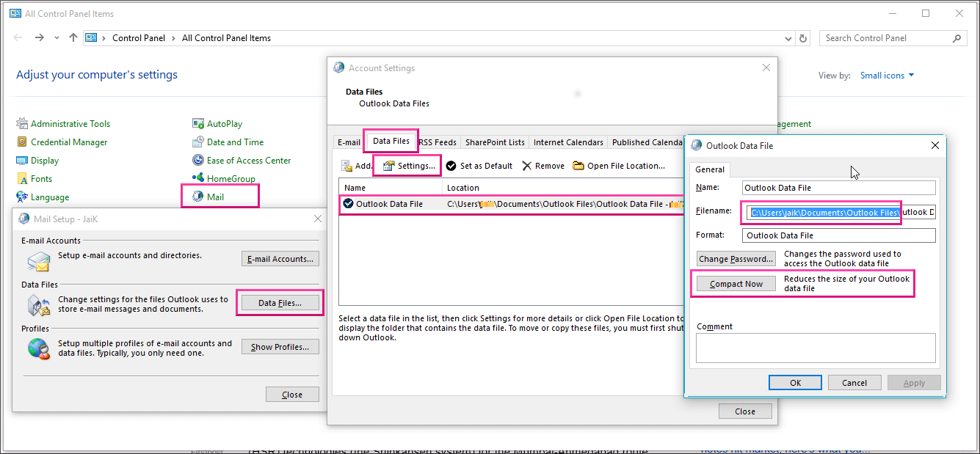The height and width of the screenshot is (454, 980).
Task: Click Location column header in data files list
Action: 563,188
